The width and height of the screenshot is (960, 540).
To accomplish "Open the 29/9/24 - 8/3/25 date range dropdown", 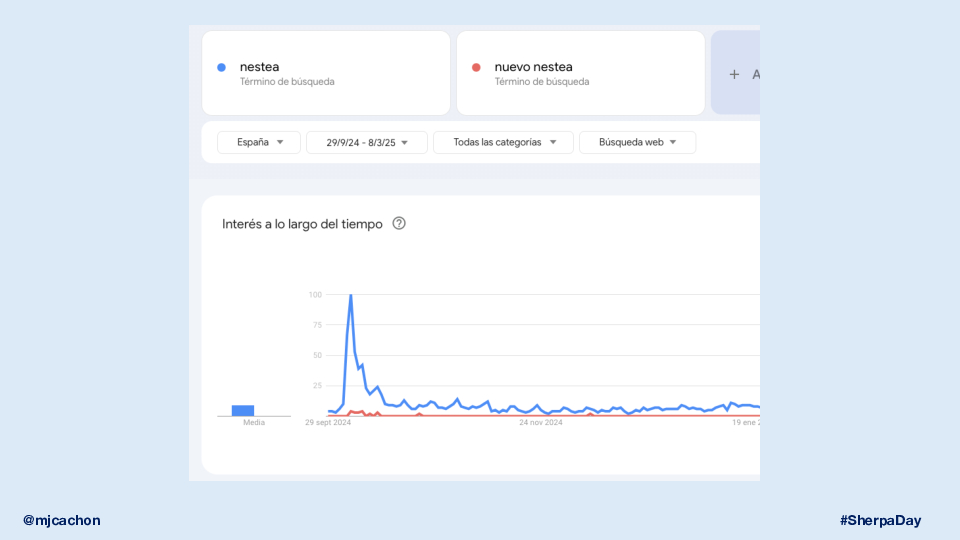I will click(367, 142).
